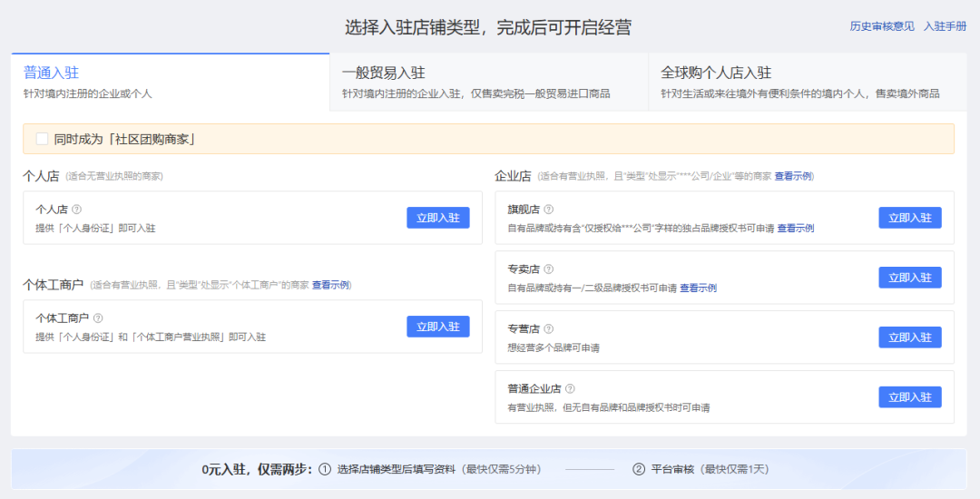Click 有营业执照,但无自有品牌 description text
This screenshot has height=499, width=980.
pyautogui.click(x=608, y=407)
